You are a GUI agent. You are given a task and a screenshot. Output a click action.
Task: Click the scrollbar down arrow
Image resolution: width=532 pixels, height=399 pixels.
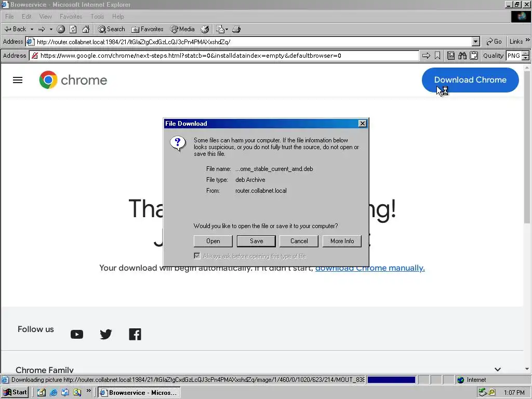point(527,369)
